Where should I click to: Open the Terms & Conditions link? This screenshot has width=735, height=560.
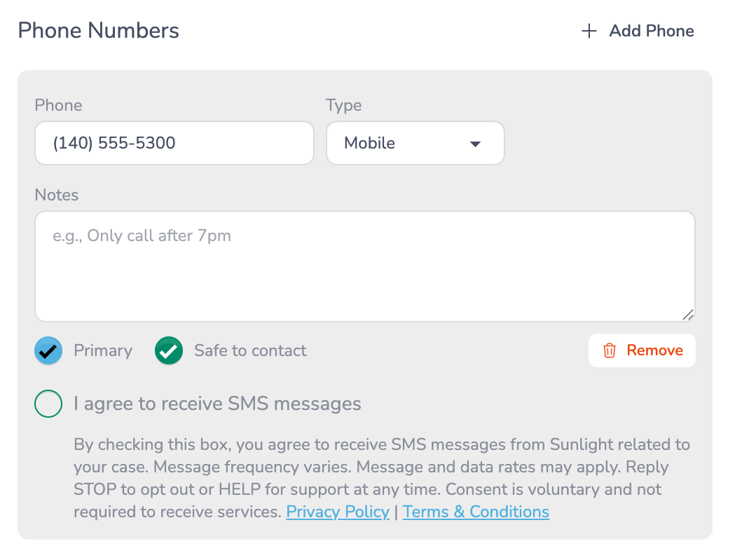(x=476, y=512)
